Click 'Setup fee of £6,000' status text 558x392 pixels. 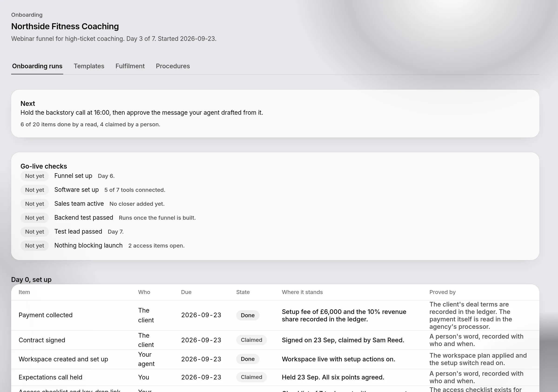coord(344,316)
